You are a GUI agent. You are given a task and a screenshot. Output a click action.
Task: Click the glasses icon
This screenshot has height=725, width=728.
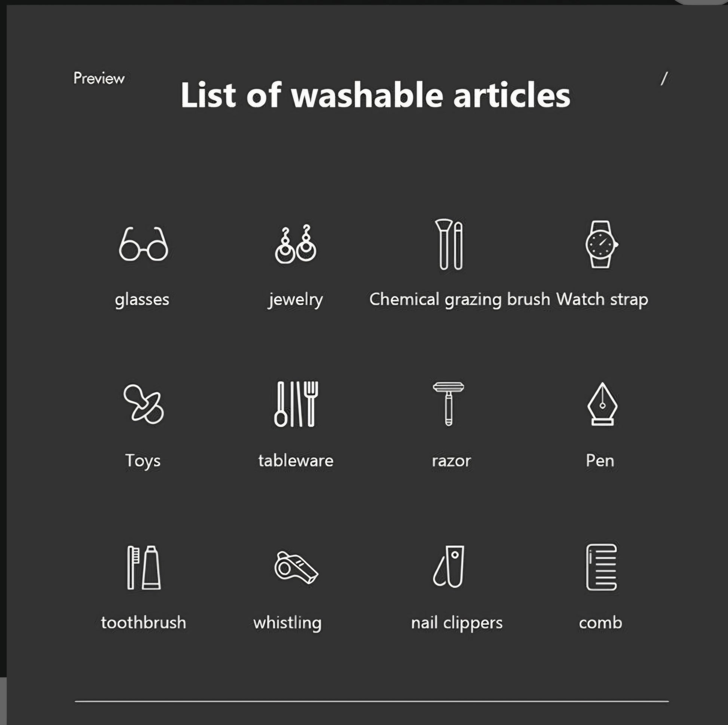(x=143, y=244)
